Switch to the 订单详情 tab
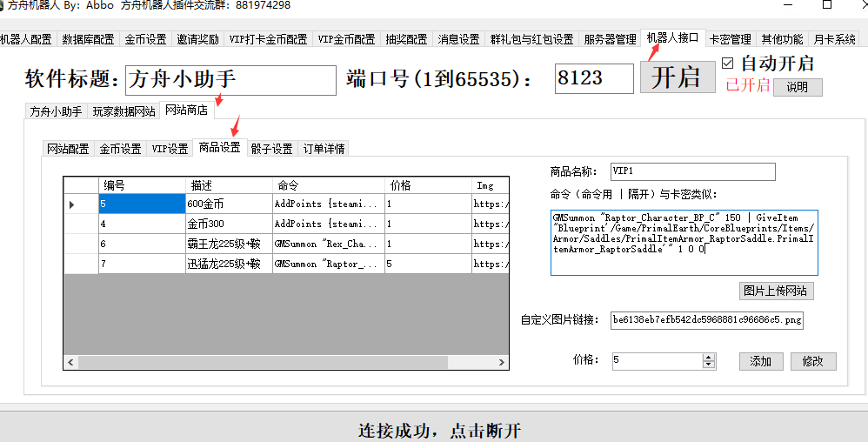The image size is (868, 442). coord(324,149)
